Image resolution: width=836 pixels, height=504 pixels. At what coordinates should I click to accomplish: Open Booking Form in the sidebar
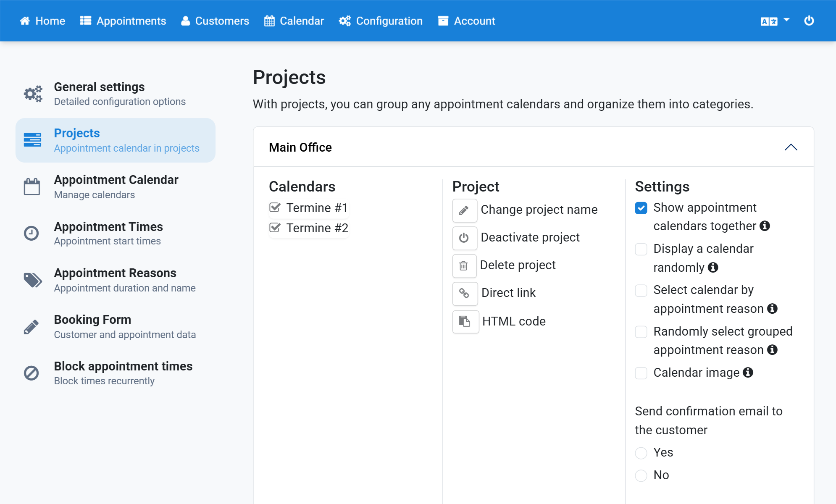pos(116,326)
